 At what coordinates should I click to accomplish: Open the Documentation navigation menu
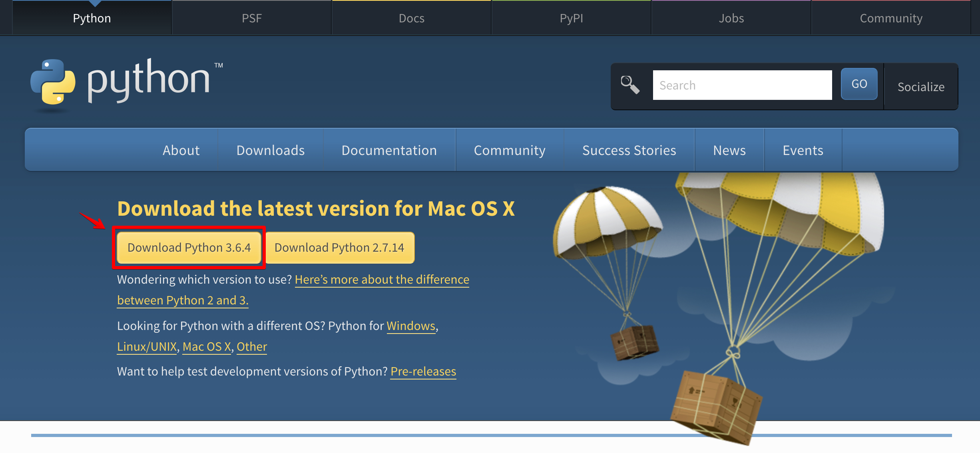(389, 150)
